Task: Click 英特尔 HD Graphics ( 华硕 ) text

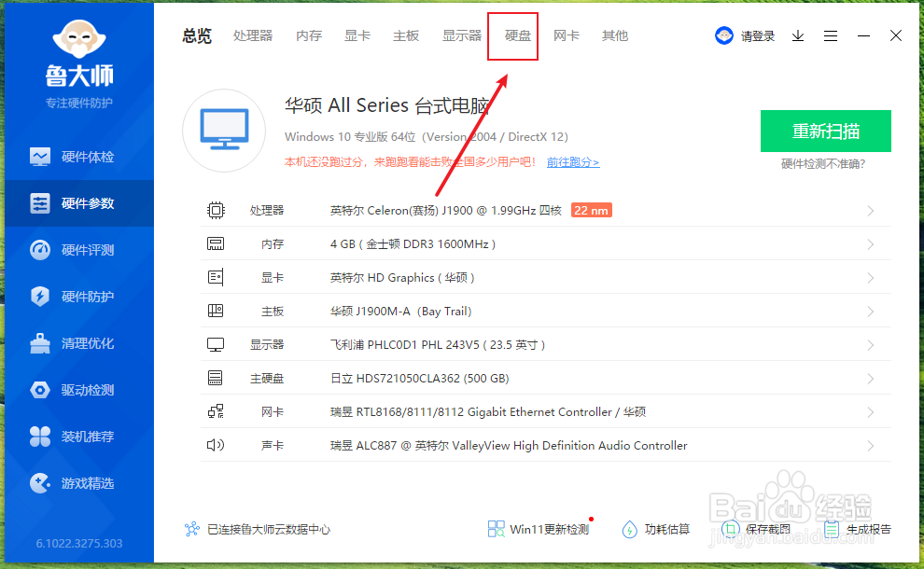Action: pyautogui.click(x=402, y=277)
